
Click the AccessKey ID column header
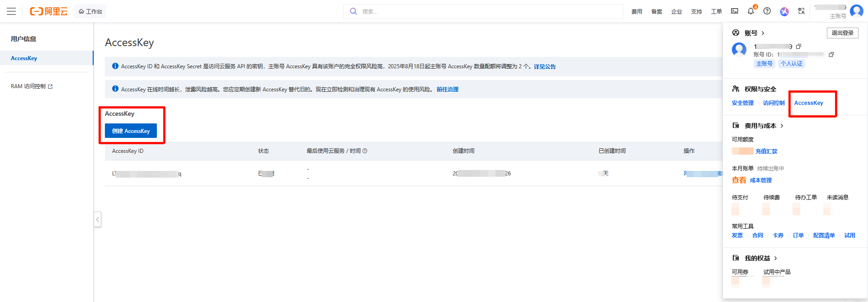pos(127,151)
